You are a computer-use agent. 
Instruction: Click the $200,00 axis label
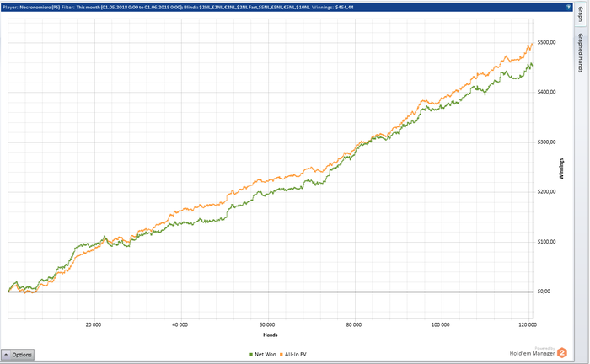click(546, 192)
